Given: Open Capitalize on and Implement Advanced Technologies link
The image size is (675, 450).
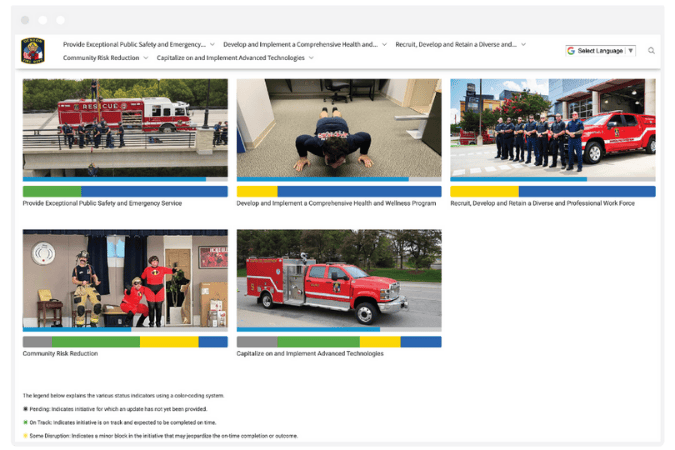Looking at the screenshot, I should (x=310, y=354).
